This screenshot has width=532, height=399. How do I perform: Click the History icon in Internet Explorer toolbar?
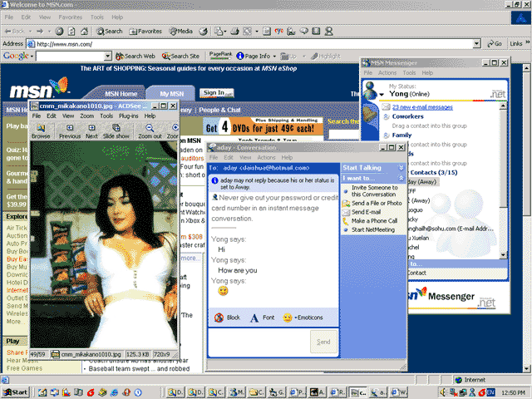(x=203, y=32)
